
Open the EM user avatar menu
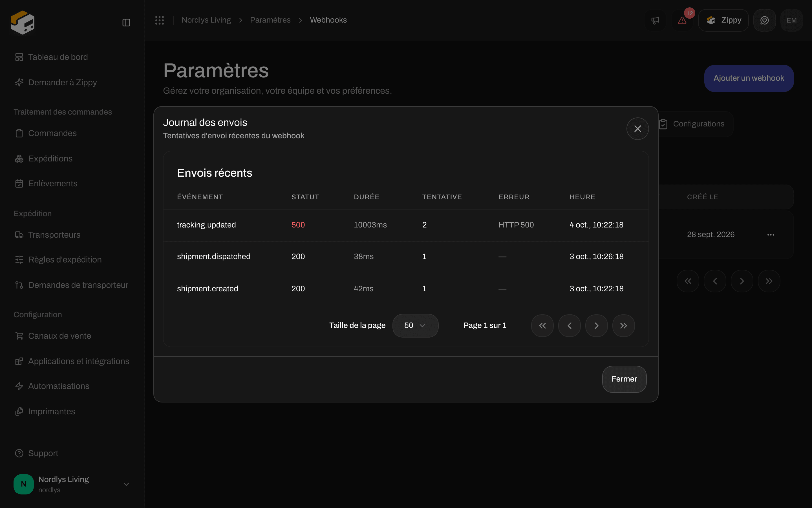[x=791, y=20]
